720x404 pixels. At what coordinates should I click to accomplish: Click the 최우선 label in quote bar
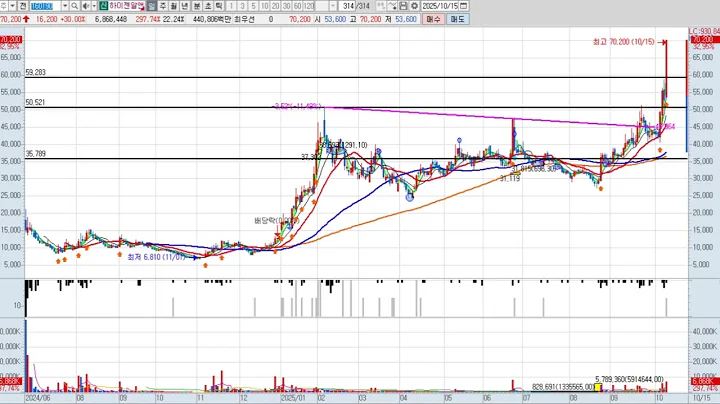245,19
